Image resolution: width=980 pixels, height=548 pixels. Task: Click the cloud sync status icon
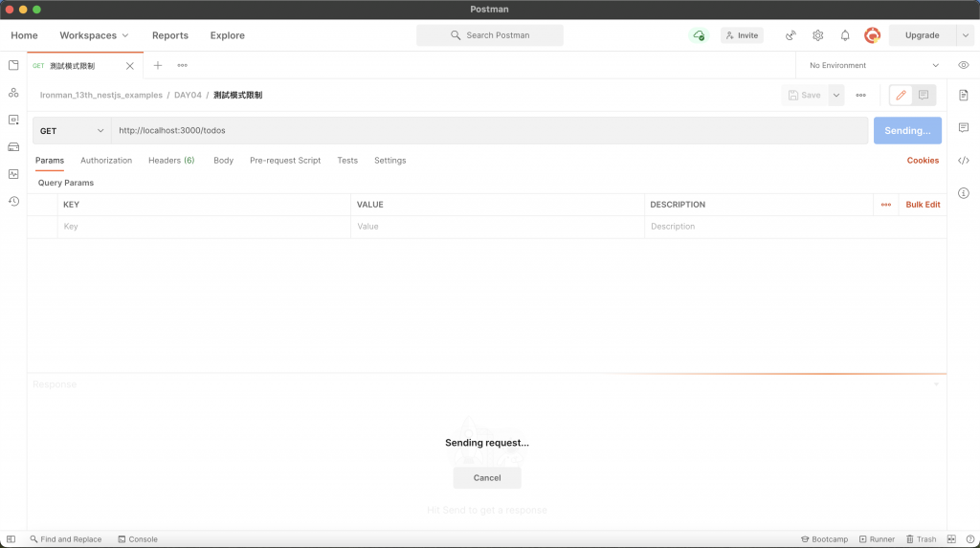click(x=699, y=35)
